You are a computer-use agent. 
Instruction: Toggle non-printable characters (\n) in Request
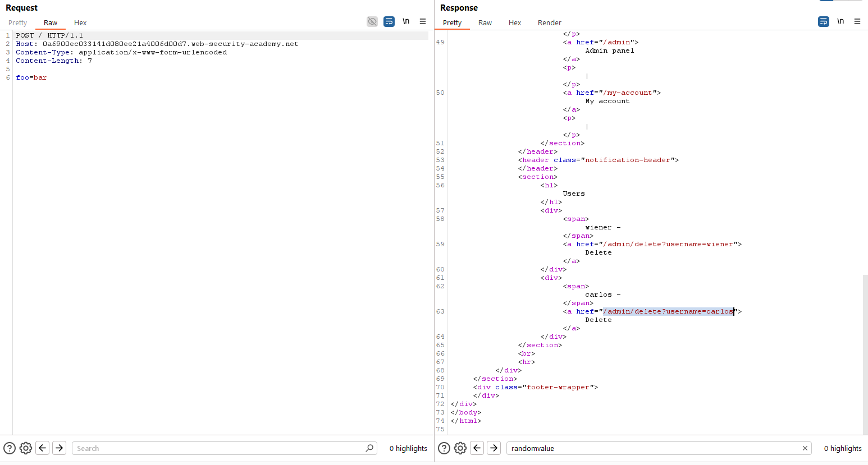pos(406,22)
